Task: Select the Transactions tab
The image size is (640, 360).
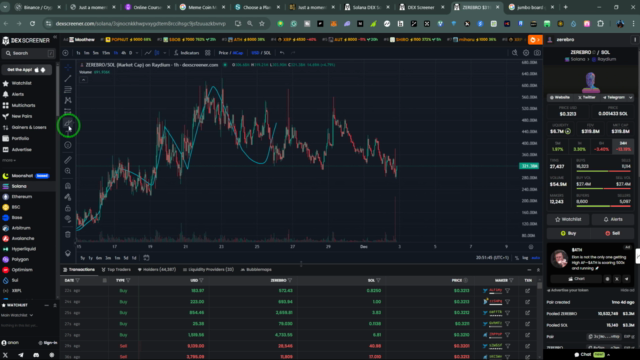Action: point(79,269)
